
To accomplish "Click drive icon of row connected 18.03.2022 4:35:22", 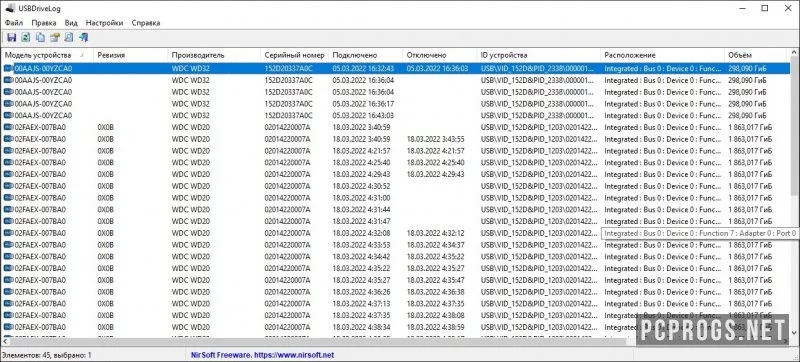I will tap(9, 268).
